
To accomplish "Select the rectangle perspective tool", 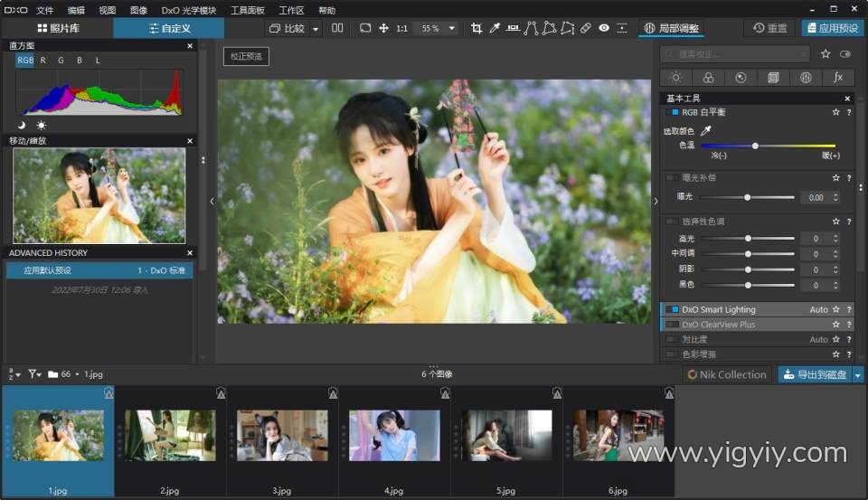I will (549, 28).
